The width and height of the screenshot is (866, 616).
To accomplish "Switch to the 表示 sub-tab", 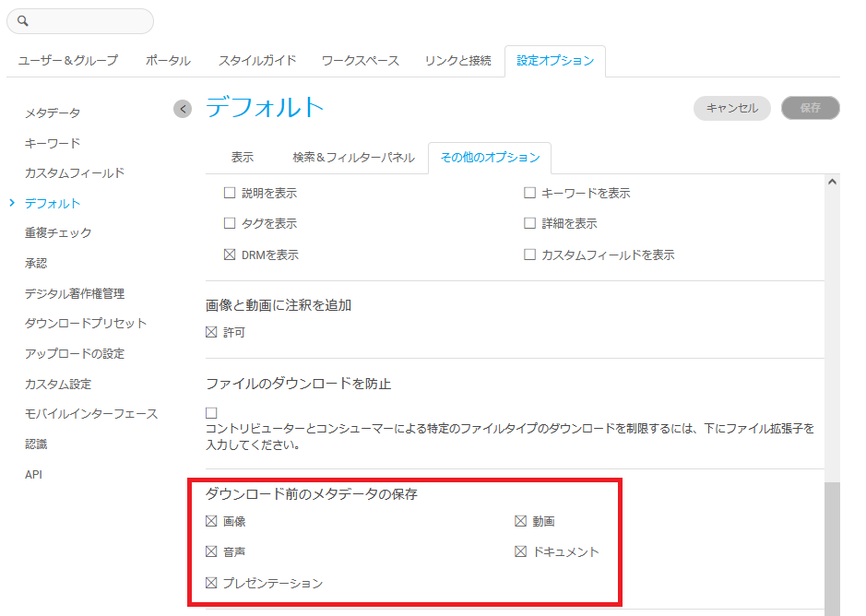I will [x=243, y=158].
